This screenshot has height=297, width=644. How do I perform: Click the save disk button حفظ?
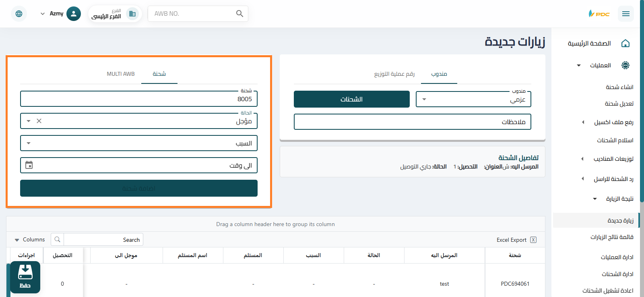pos(25,277)
